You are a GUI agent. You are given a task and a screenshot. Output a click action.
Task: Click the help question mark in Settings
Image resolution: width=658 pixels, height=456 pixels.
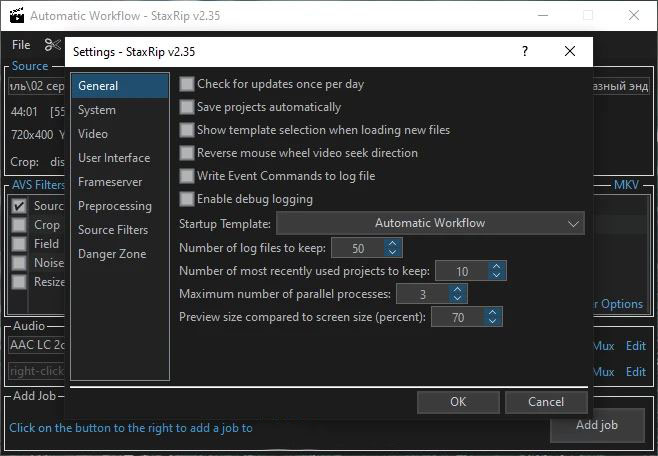525,51
